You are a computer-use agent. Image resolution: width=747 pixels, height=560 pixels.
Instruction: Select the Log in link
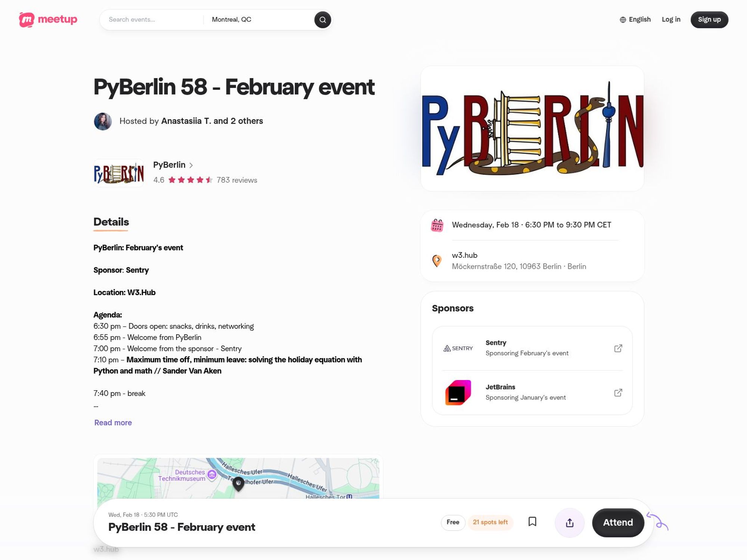pyautogui.click(x=671, y=19)
